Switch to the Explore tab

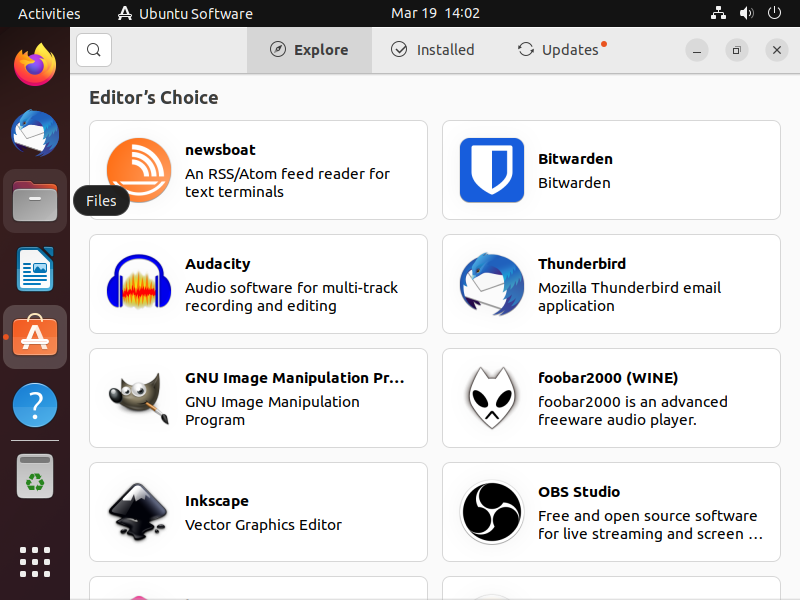coord(309,50)
